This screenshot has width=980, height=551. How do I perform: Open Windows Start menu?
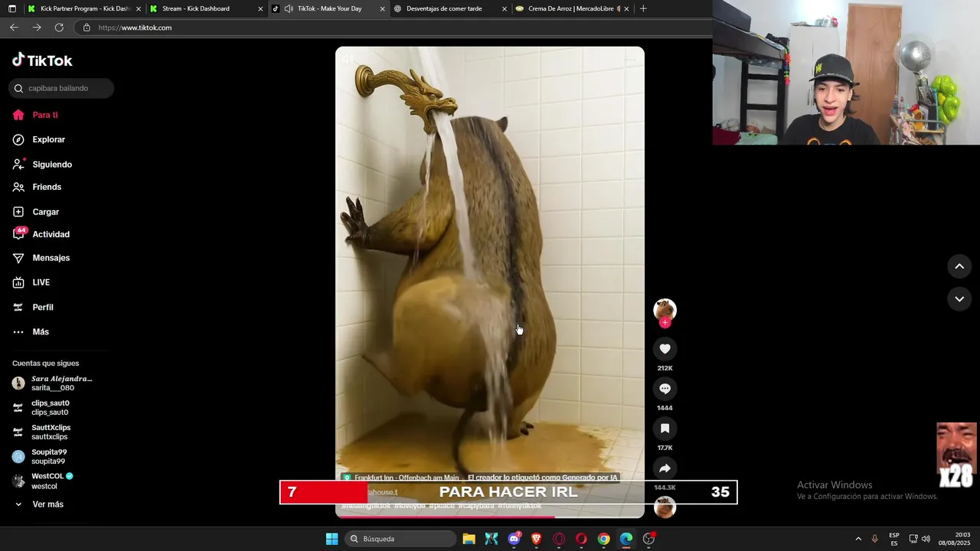[x=332, y=539]
